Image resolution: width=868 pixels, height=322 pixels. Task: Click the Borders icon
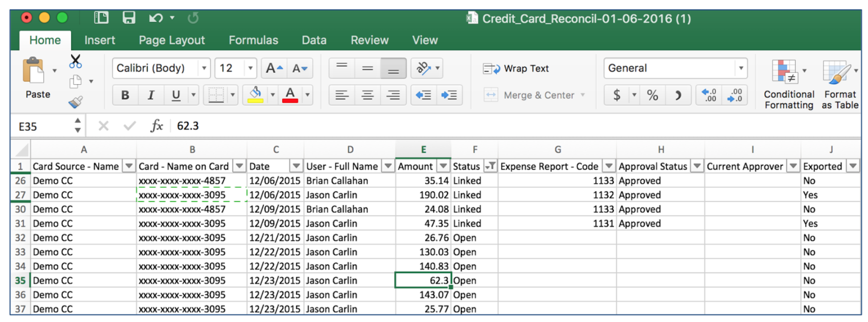[x=216, y=95]
